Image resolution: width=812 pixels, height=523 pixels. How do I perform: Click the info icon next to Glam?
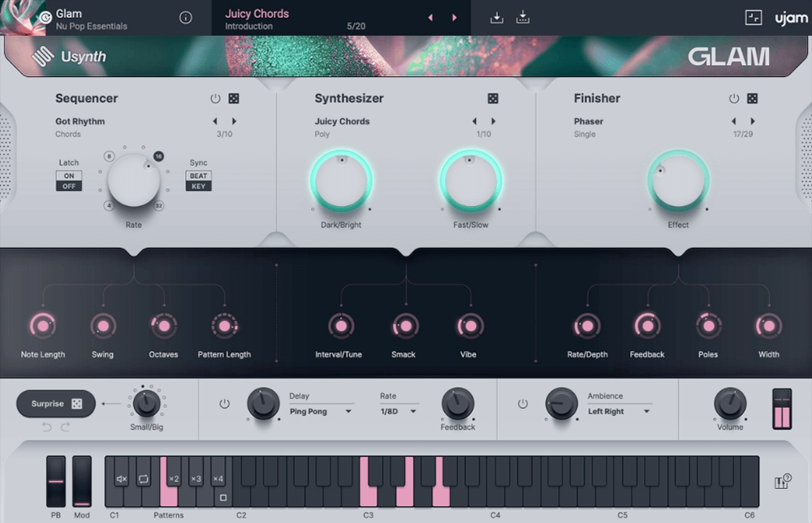185,18
